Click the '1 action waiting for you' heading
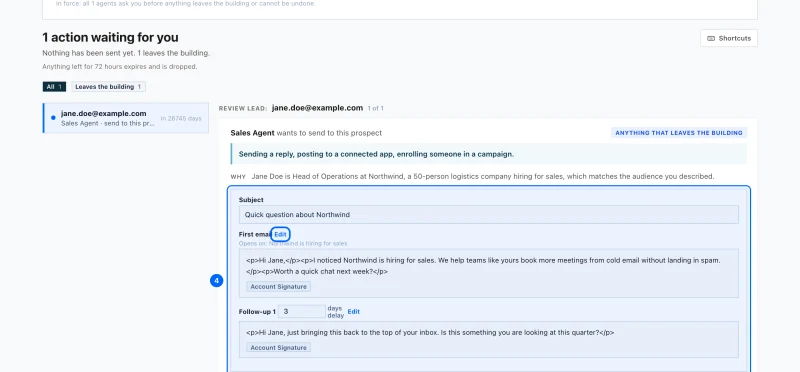Viewport: 800px width, 372px height. [x=110, y=37]
